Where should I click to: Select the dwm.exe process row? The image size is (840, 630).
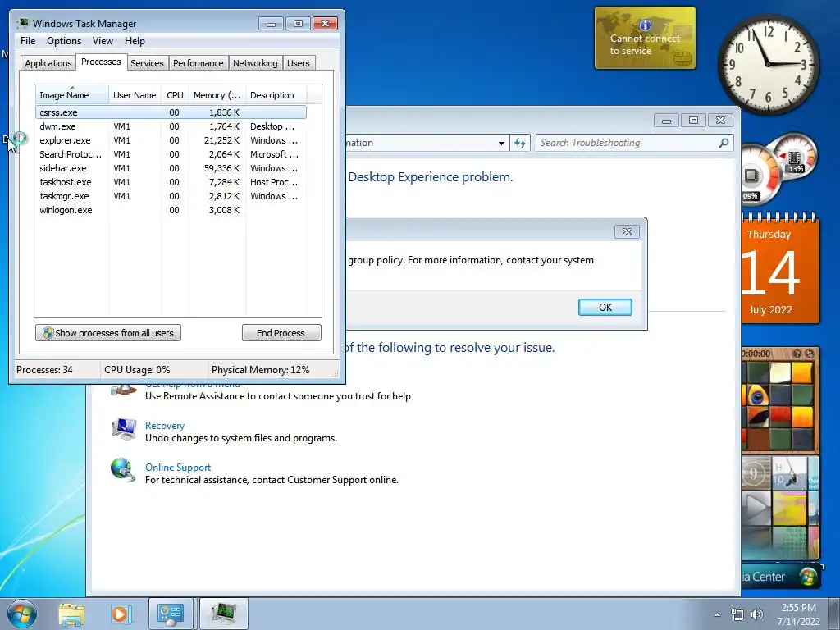pyautogui.click(x=171, y=126)
